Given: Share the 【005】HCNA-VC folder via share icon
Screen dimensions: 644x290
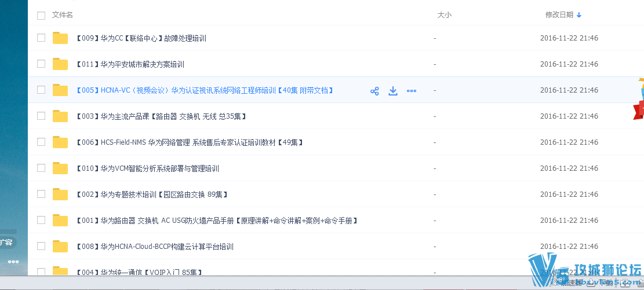Looking at the screenshot, I should tap(374, 91).
